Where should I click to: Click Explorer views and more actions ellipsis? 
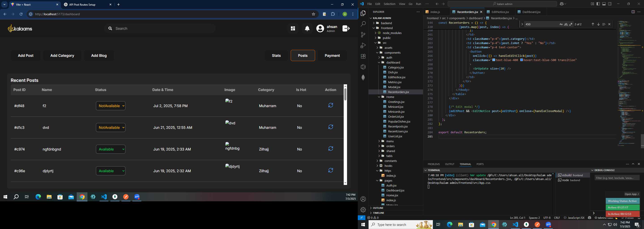click(418, 12)
